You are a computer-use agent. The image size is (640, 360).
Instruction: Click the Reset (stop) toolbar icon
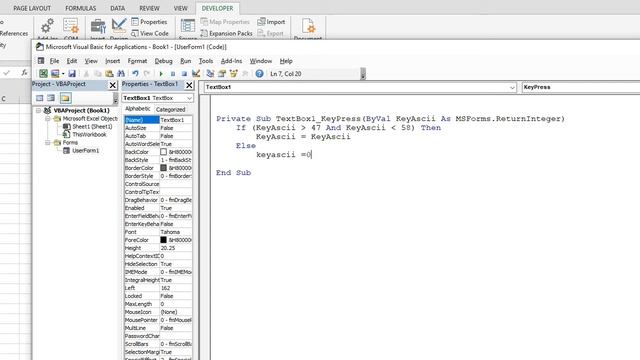pyautogui.click(x=184, y=74)
